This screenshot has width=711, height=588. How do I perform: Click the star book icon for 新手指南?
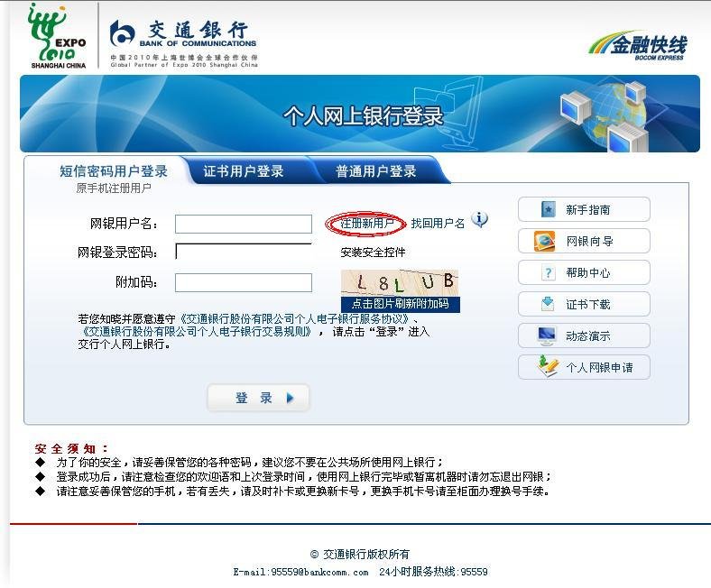tap(549, 209)
